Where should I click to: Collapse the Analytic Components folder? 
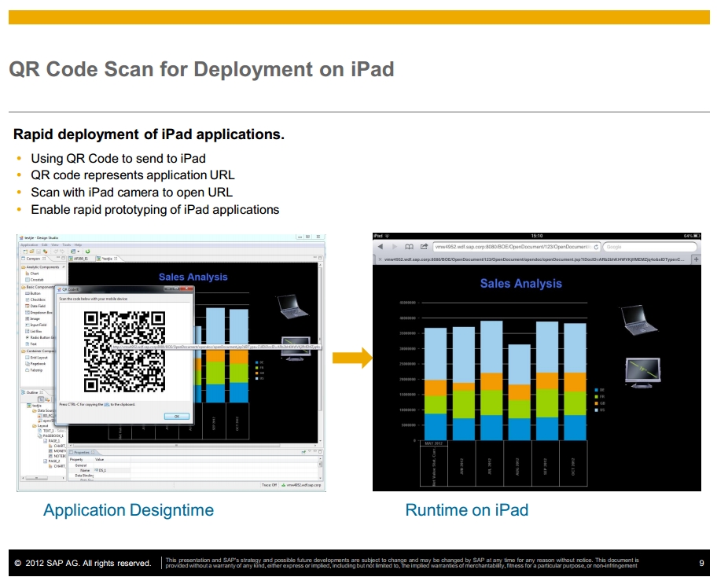tap(24, 267)
